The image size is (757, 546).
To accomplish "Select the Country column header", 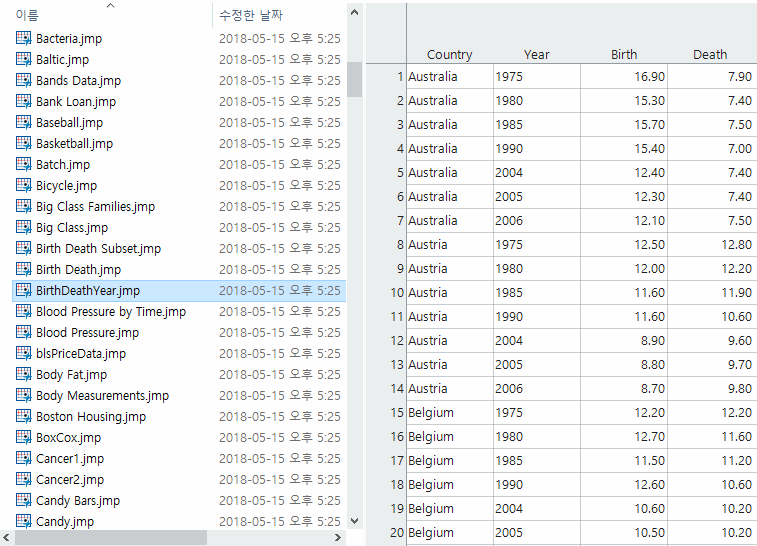I will 449,55.
